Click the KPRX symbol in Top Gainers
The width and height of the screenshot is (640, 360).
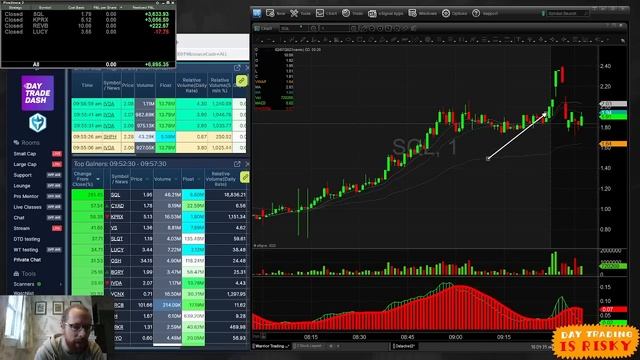coord(117,217)
